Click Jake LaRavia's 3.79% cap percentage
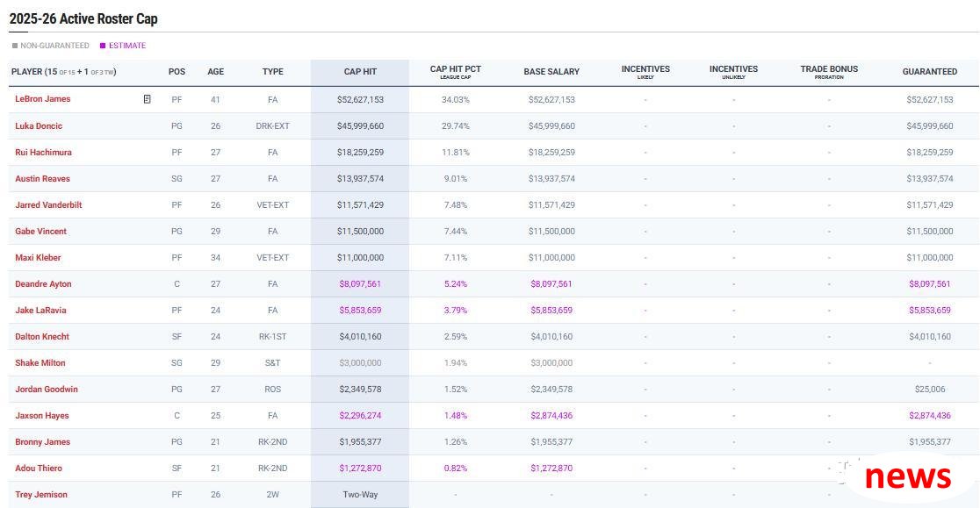The width and height of the screenshot is (980, 508). (456, 311)
